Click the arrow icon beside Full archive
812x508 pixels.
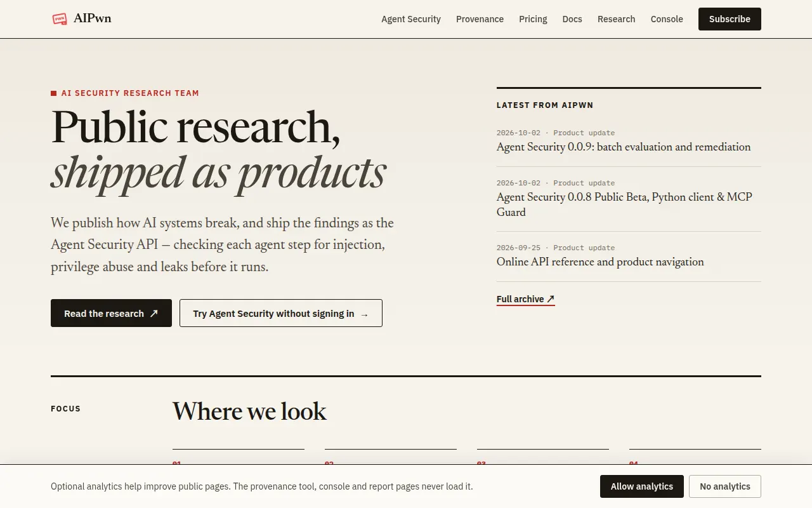tap(551, 299)
